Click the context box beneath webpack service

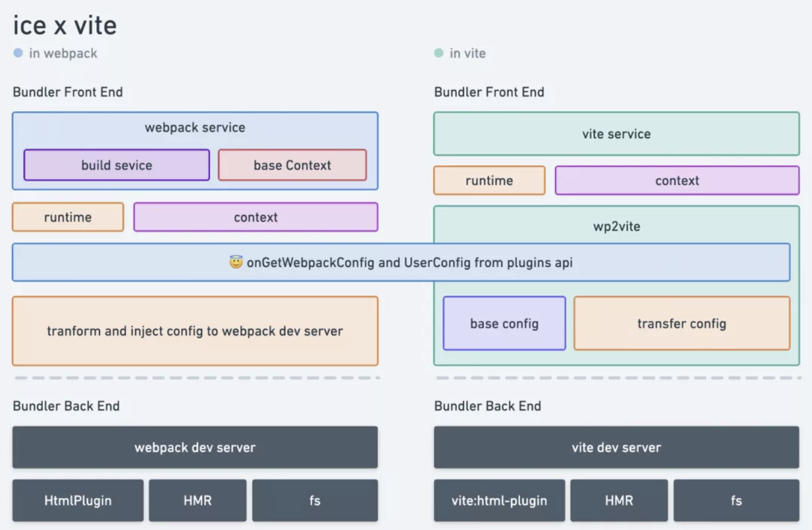[x=256, y=217]
